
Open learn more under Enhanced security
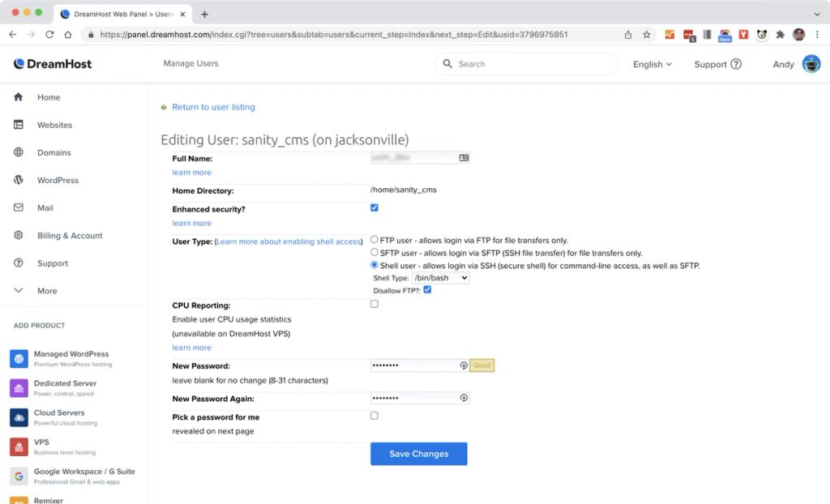point(191,224)
